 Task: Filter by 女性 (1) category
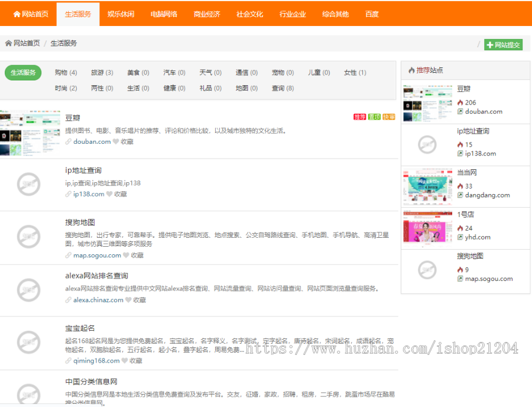point(355,73)
